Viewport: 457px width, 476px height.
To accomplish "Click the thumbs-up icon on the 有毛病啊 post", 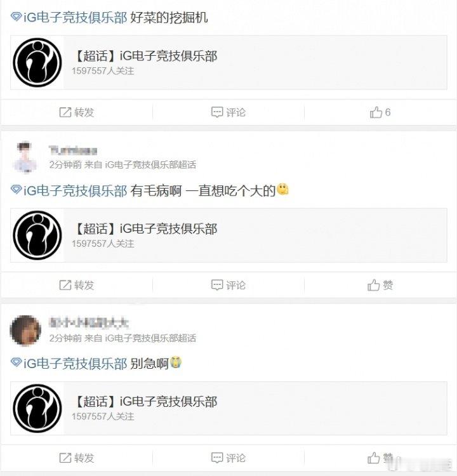I will 373,285.
